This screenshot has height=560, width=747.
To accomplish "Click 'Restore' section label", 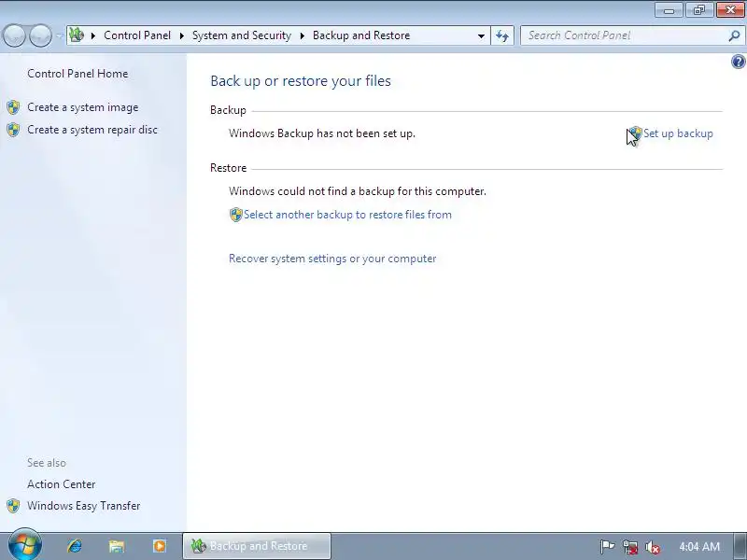I will [228, 168].
